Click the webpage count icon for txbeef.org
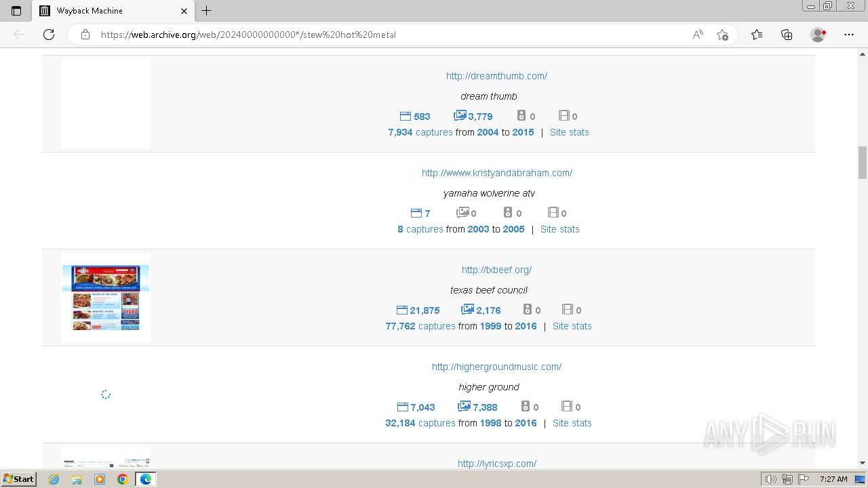The height and width of the screenshot is (488, 868). [402, 310]
